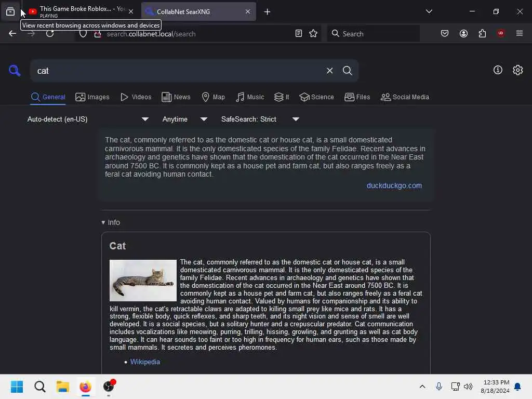
Task: Bookmark this page with star icon
Action: (313, 33)
